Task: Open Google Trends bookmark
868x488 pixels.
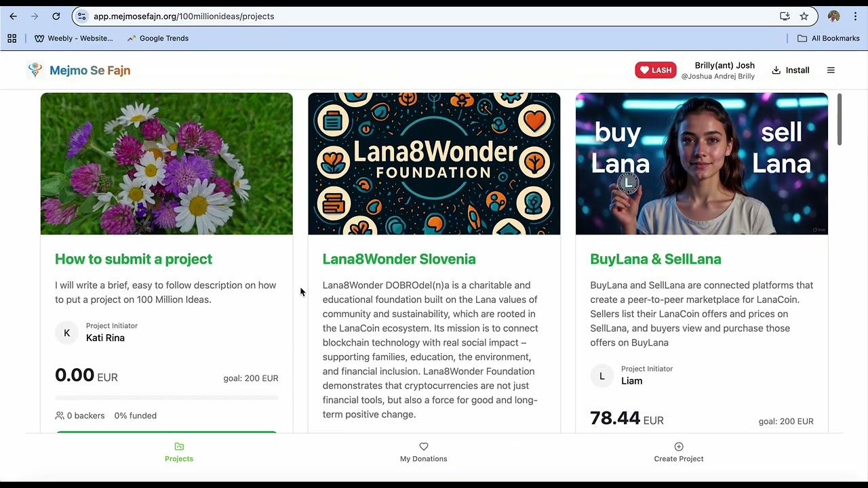Action: point(157,39)
